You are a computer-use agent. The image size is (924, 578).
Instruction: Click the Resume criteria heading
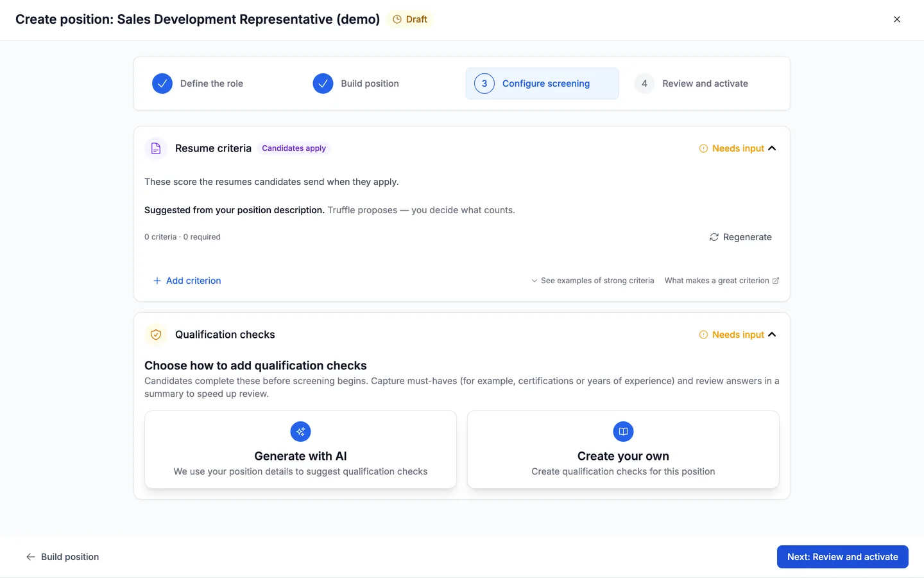click(213, 148)
